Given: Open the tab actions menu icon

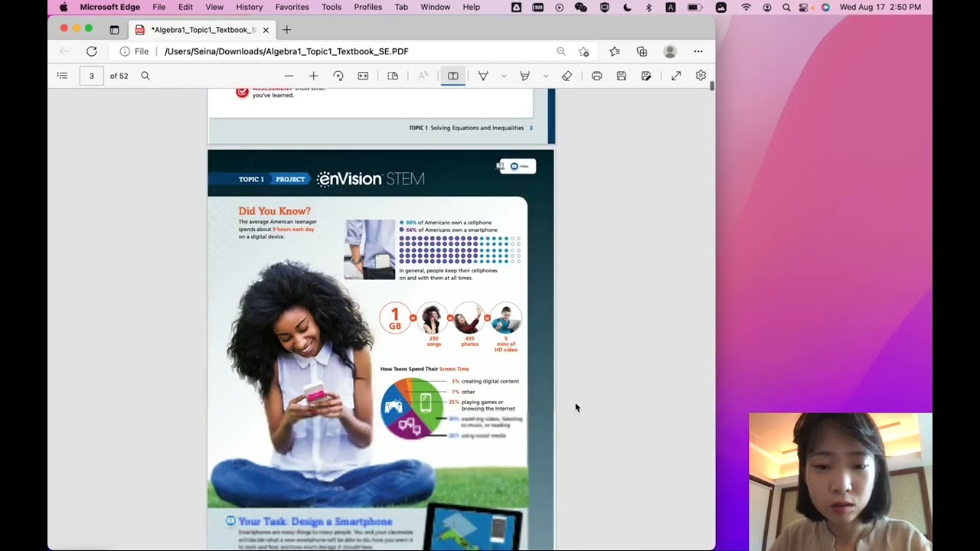Looking at the screenshot, I should (114, 30).
